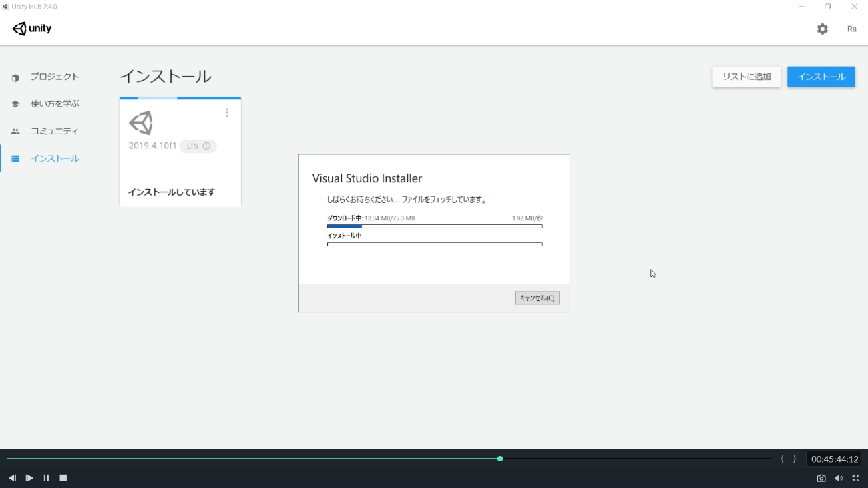This screenshot has height=488, width=868.
Task: Click the ダウンロード中 progress bar
Action: (x=435, y=226)
